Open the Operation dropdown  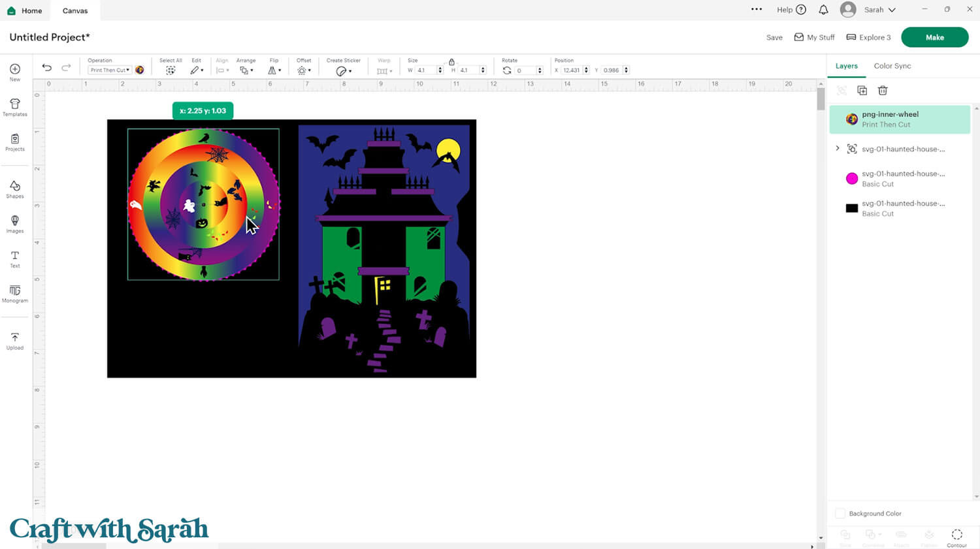pos(108,70)
